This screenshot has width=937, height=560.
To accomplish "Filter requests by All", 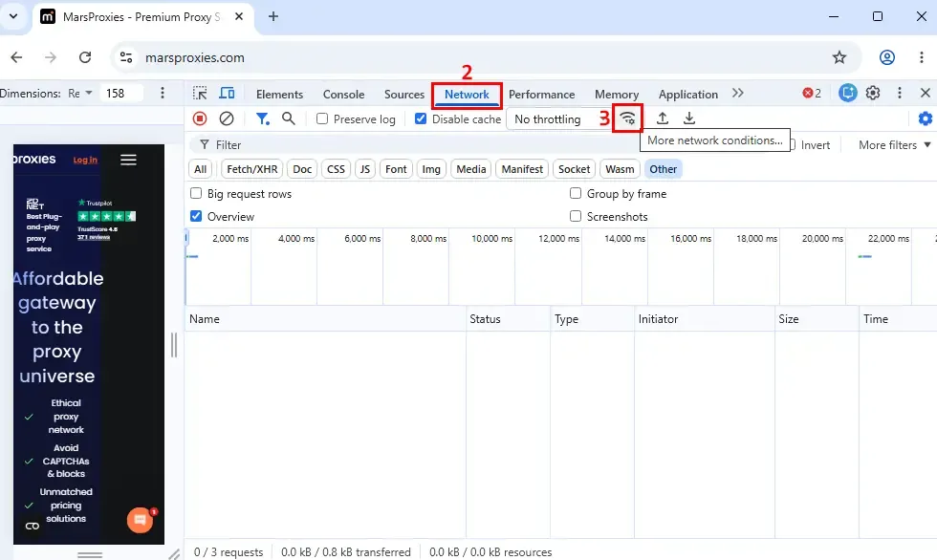I will pos(200,169).
